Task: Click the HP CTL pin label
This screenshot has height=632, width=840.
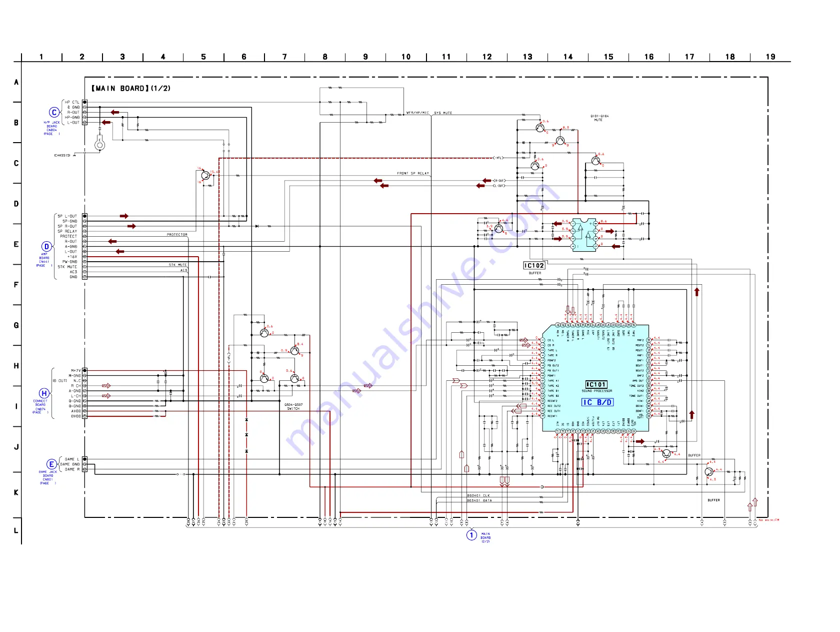Action: click(x=72, y=102)
